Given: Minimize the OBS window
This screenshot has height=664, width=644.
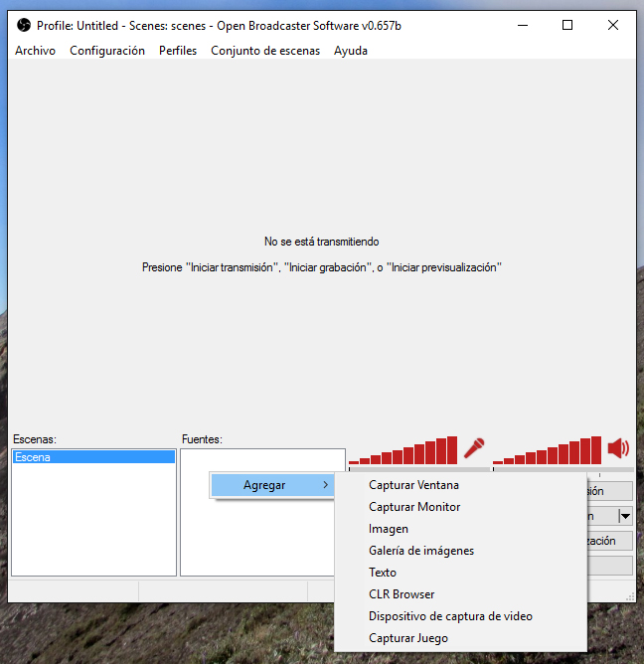Looking at the screenshot, I should [x=523, y=26].
